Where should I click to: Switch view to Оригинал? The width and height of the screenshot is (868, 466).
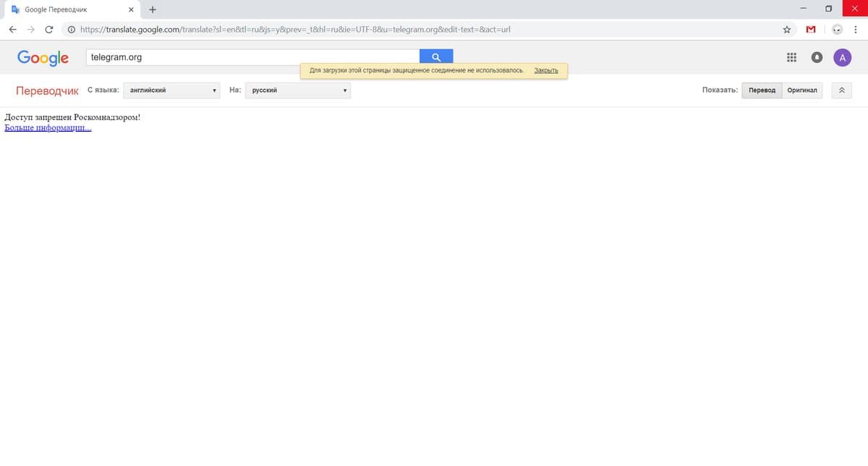(x=802, y=90)
